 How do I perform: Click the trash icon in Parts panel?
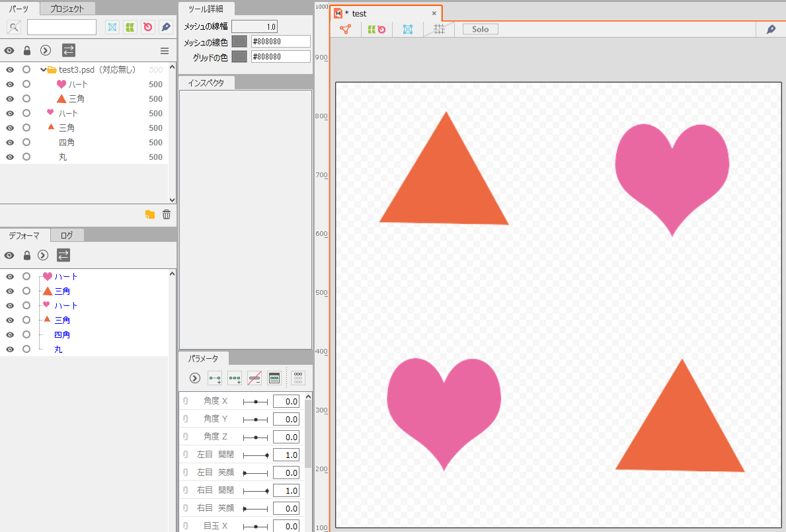click(x=167, y=214)
